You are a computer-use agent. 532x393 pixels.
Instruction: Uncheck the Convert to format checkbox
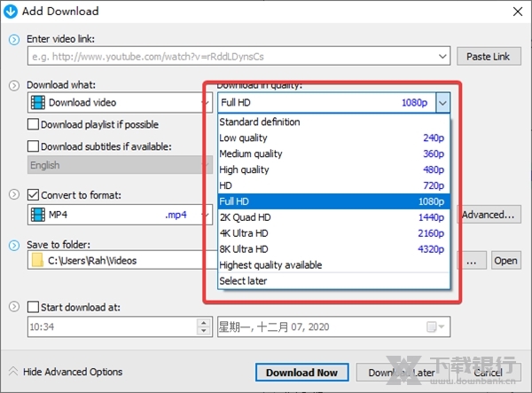pos(33,195)
